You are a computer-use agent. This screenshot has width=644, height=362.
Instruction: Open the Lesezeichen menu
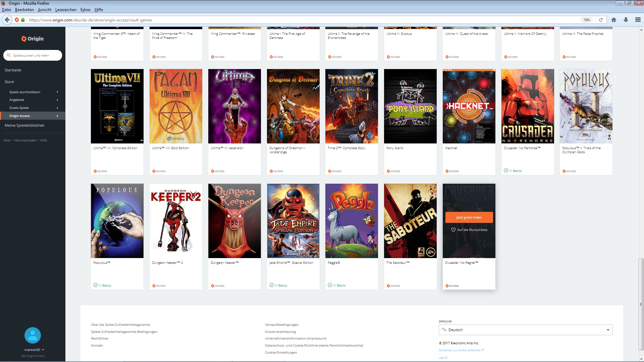tap(66, 10)
